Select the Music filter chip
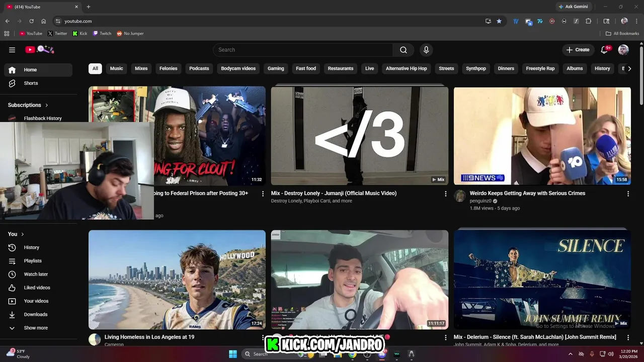The image size is (644, 362). click(x=117, y=68)
